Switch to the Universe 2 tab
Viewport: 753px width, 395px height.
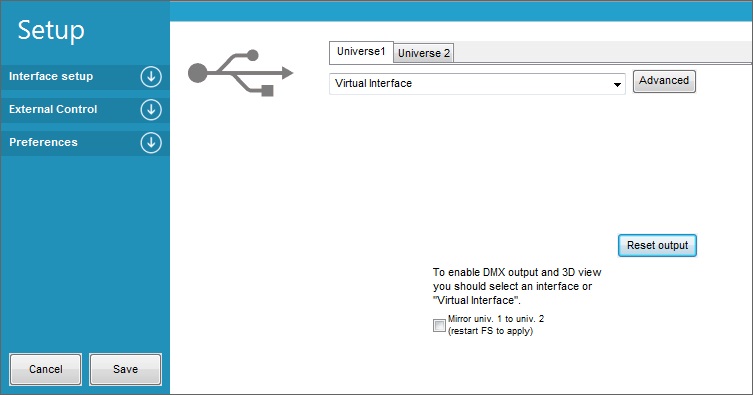point(424,53)
